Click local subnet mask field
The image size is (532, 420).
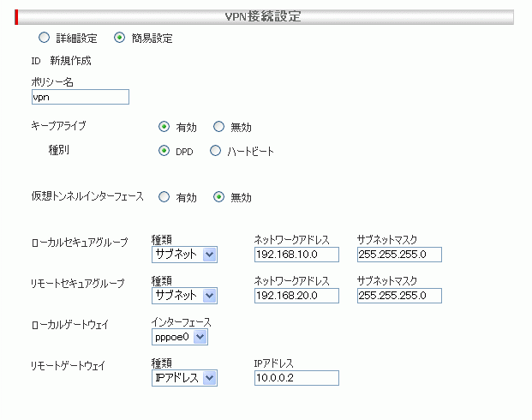pos(399,255)
